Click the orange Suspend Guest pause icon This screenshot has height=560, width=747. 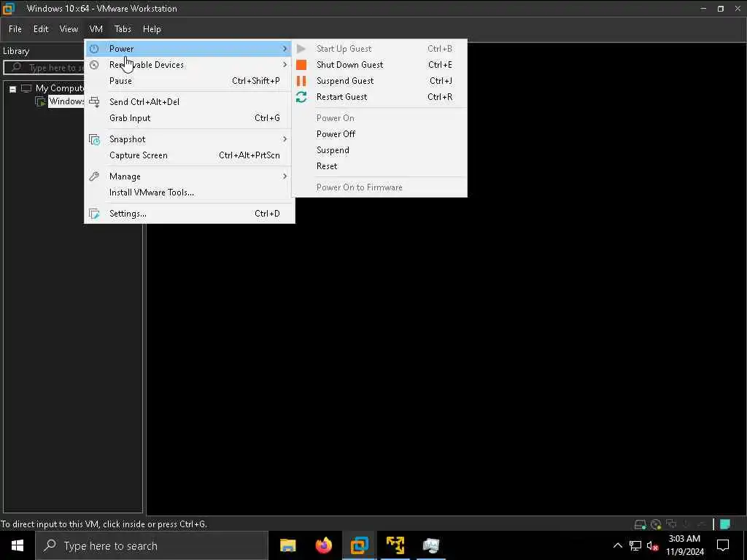301,81
